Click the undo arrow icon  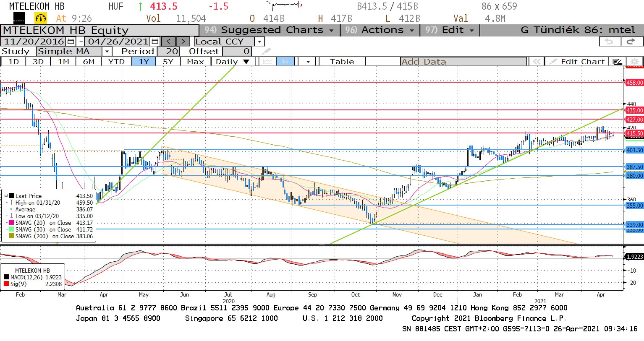(x=610, y=42)
